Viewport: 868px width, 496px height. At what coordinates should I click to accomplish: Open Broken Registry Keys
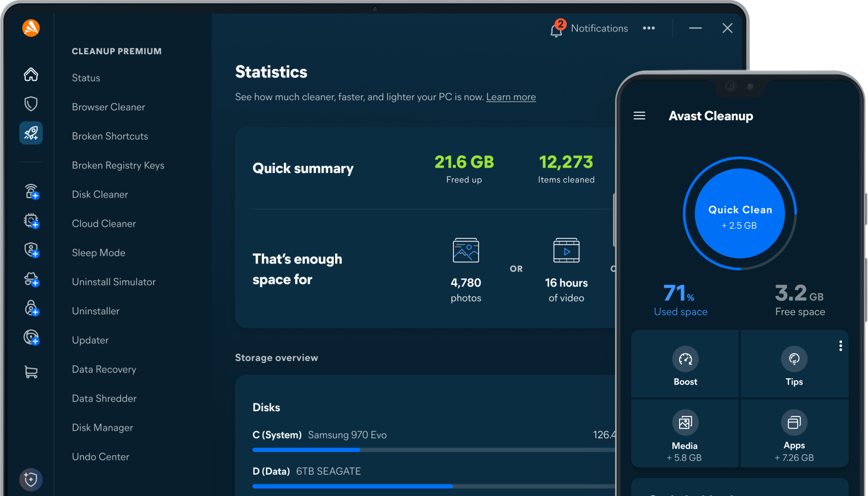click(118, 166)
